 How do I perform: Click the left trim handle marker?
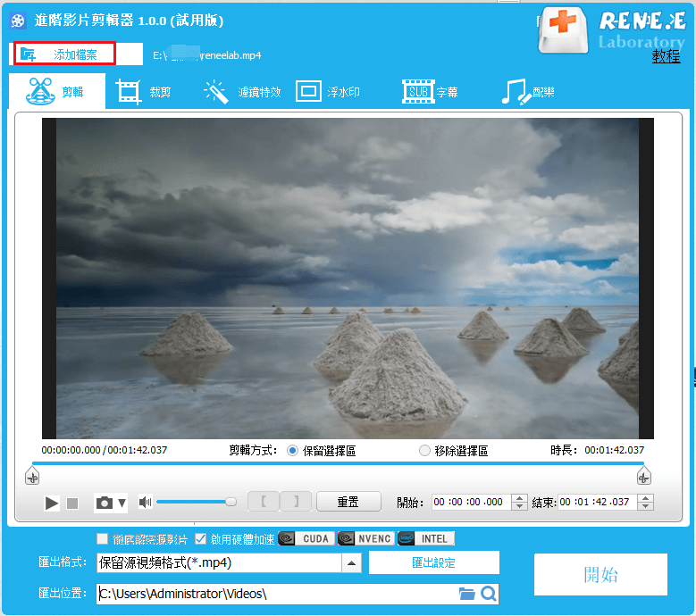32,476
